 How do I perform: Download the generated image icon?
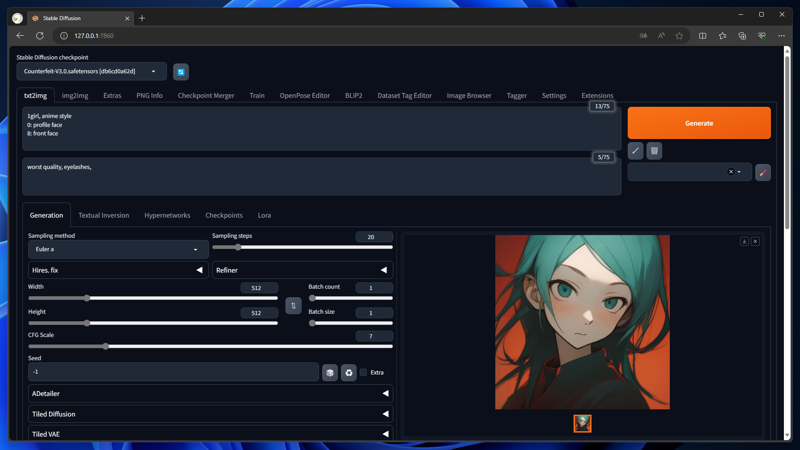744,241
